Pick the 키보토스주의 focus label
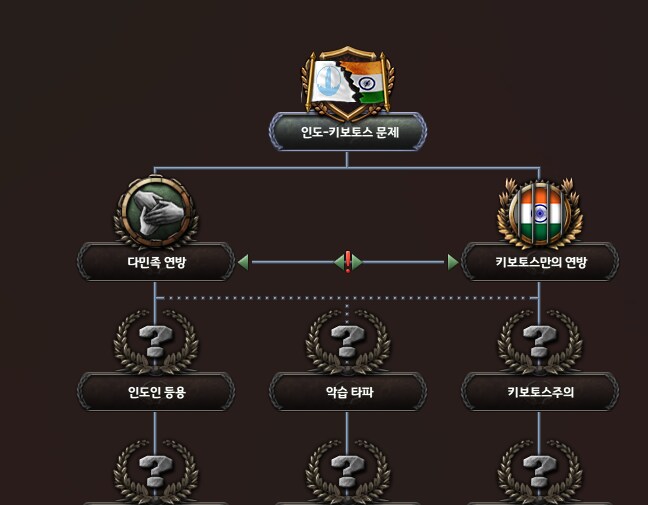 (x=540, y=392)
